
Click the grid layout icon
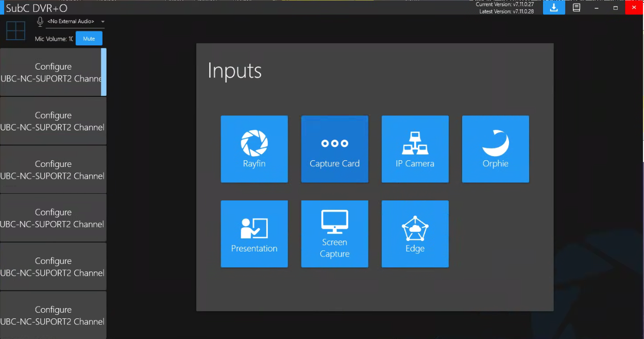(15, 30)
